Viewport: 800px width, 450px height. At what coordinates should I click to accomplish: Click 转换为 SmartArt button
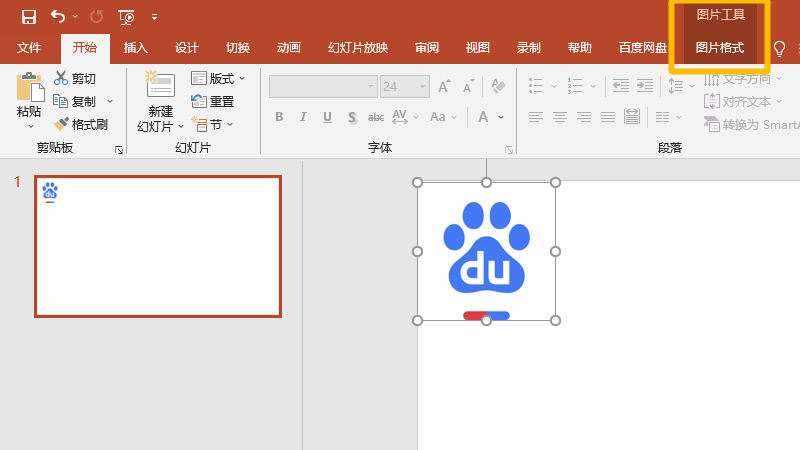752,124
